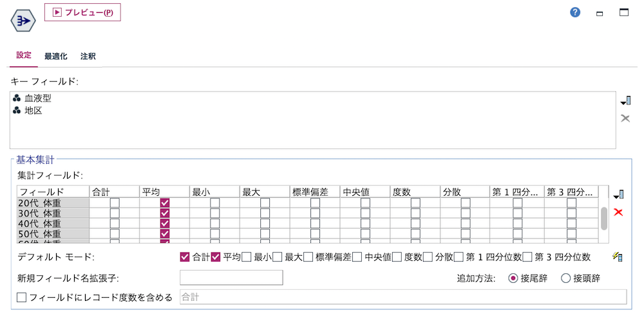Check 最小 for 30代_体重 row
The height and width of the screenshot is (317, 644).
point(215,213)
